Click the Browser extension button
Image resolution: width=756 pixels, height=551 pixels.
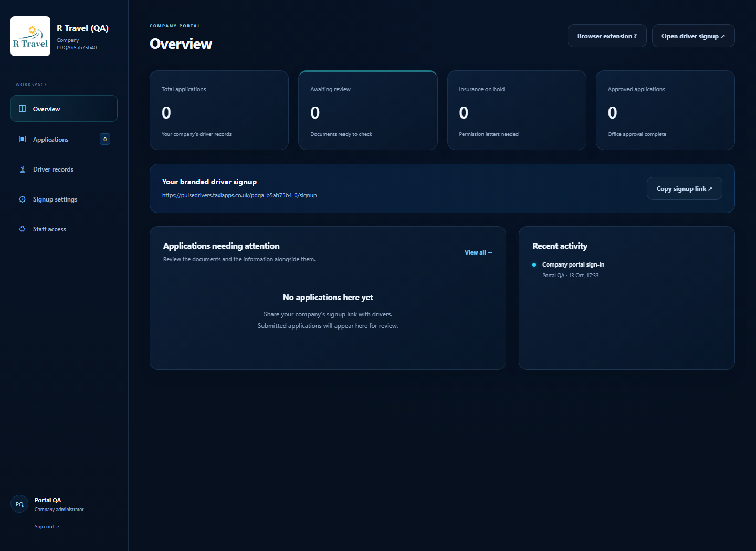tap(607, 36)
